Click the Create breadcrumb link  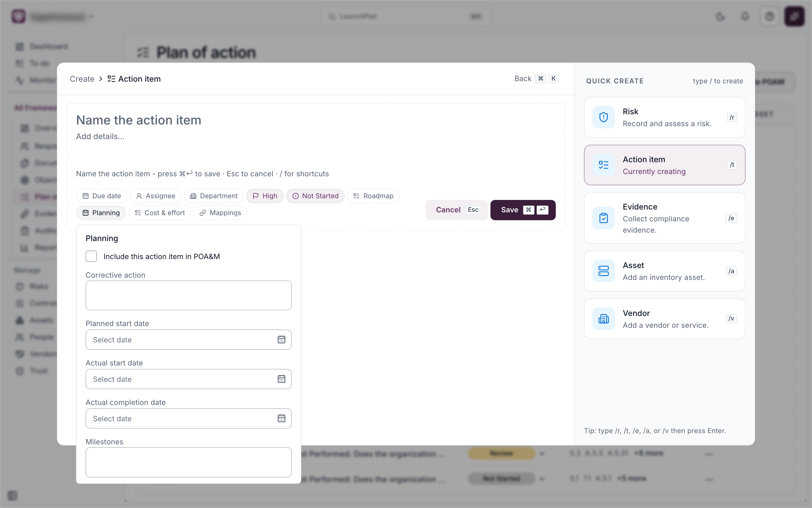pyautogui.click(x=82, y=79)
